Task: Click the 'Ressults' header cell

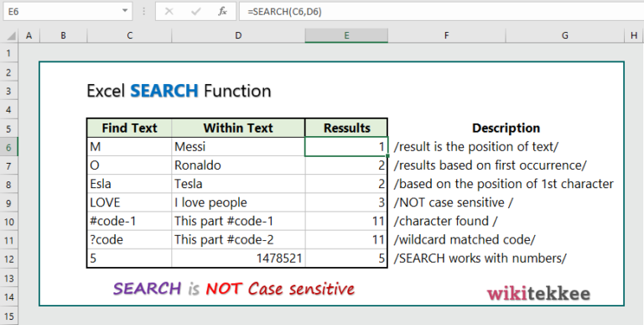Action: (346, 128)
